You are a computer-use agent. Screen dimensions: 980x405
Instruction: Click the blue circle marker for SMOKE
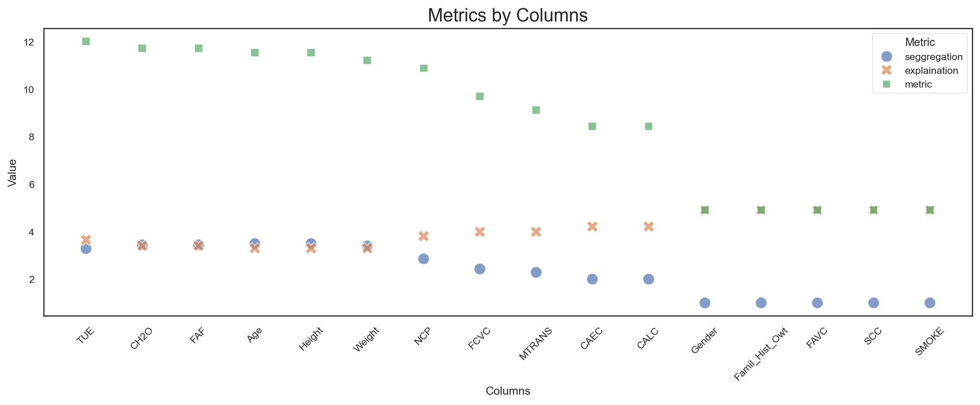point(930,303)
